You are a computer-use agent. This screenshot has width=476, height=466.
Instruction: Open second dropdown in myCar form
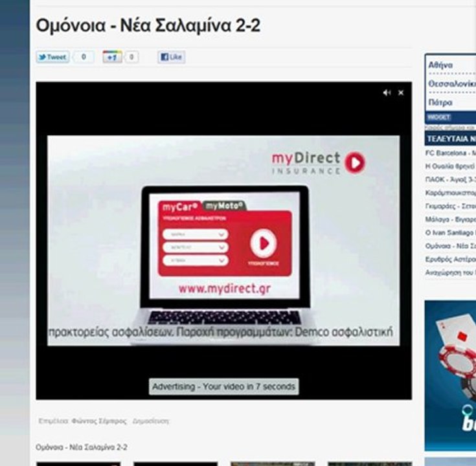pos(196,247)
